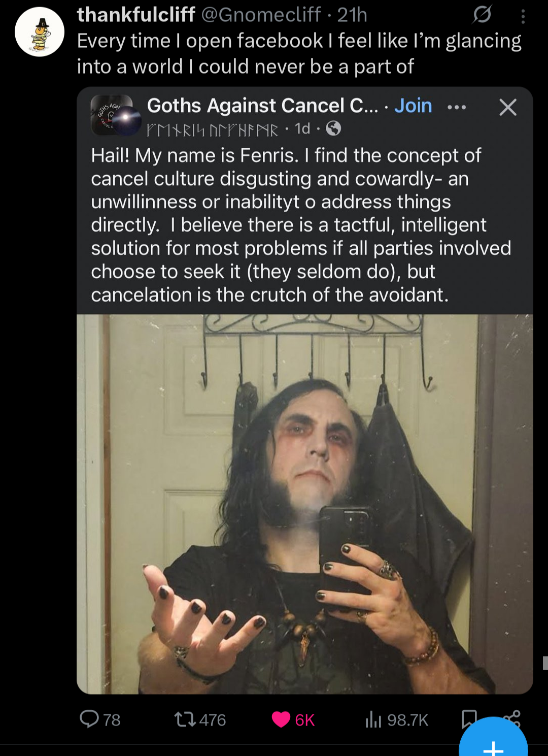This screenshot has height=756, width=548.
Task: Click the Join link in Facebook screenshot
Action: tap(413, 106)
